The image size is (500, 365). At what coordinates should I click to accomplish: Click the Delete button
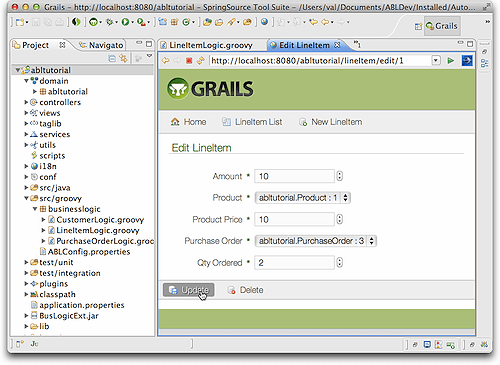[x=245, y=290]
